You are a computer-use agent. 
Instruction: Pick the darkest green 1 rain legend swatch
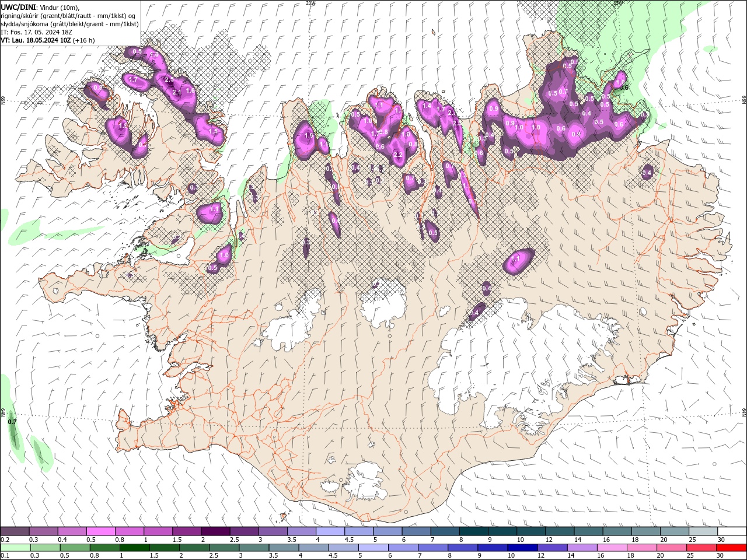(x=134, y=548)
